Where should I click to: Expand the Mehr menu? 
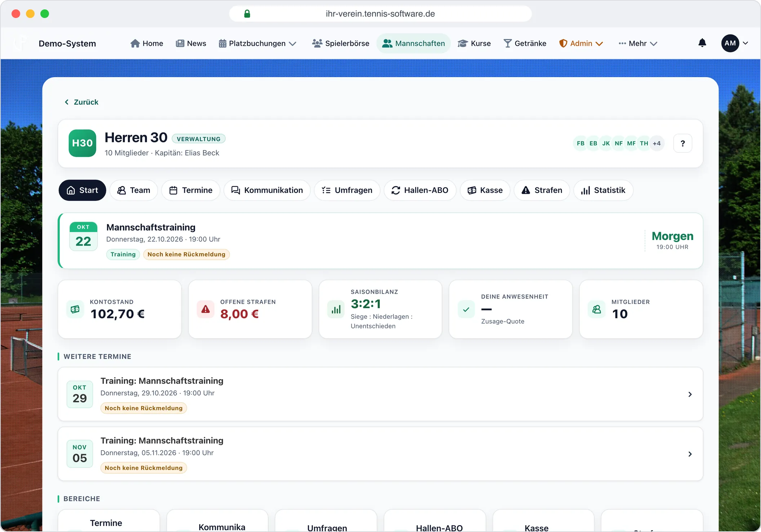coord(638,43)
